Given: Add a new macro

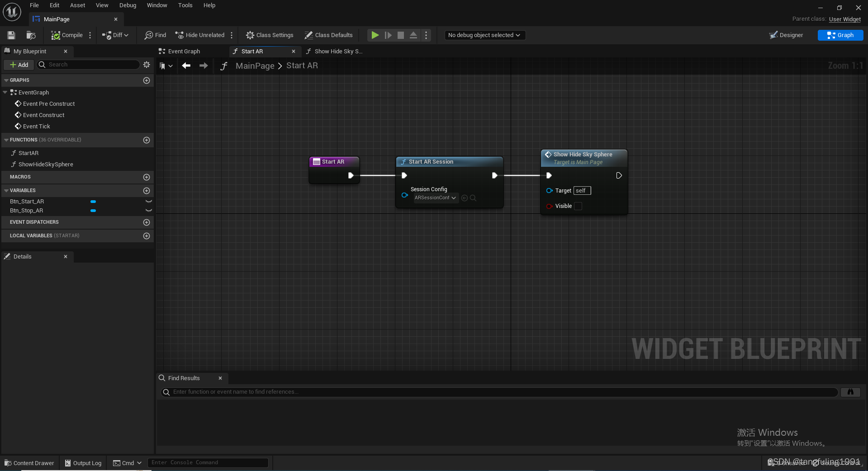Looking at the screenshot, I should 147,177.
